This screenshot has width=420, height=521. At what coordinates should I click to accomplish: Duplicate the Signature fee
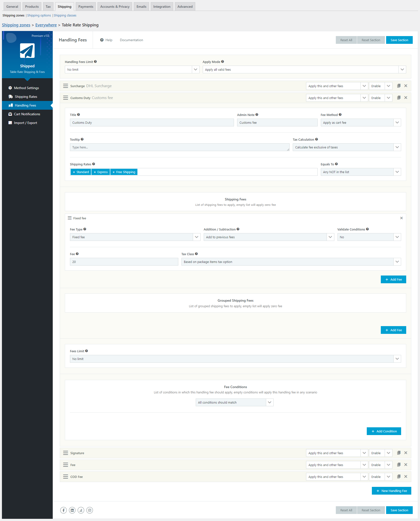pos(399,453)
